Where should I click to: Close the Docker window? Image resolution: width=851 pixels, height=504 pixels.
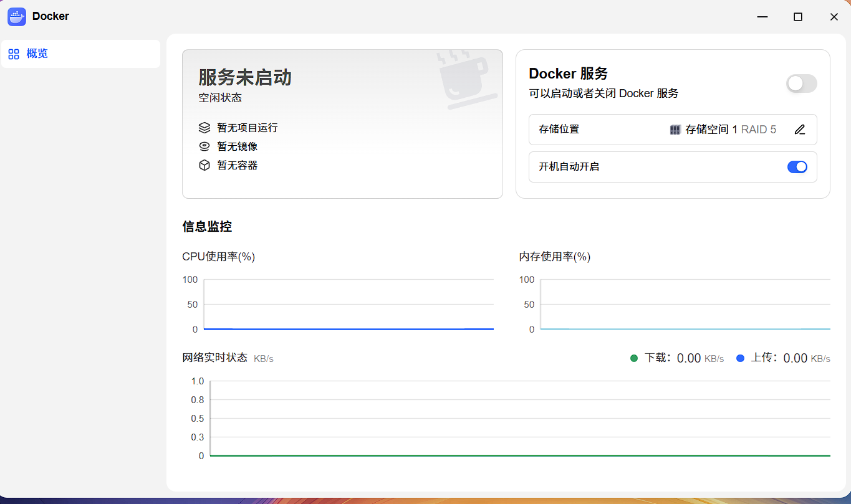(834, 17)
